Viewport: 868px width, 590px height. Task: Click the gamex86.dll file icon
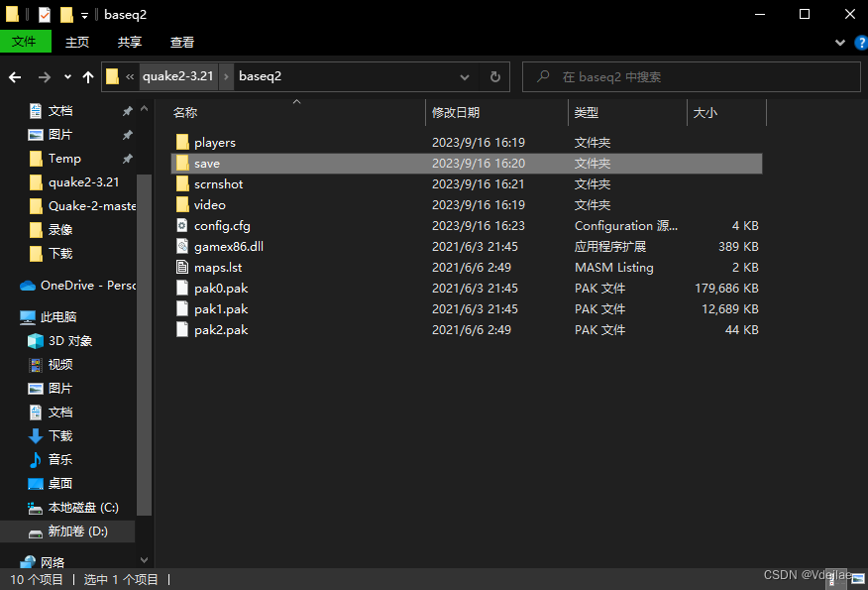pyautogui.click(x=182, y=246)
